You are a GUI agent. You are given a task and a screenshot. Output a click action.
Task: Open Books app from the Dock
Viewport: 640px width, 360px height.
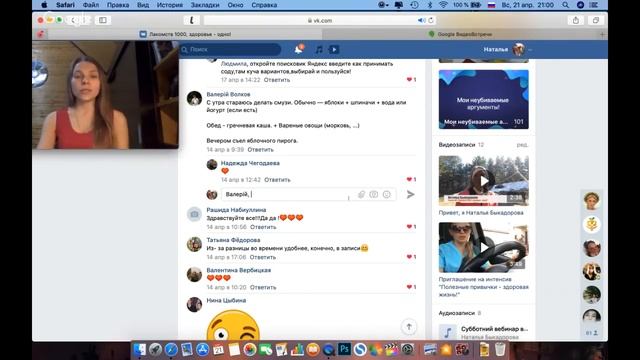coord(313,349)
